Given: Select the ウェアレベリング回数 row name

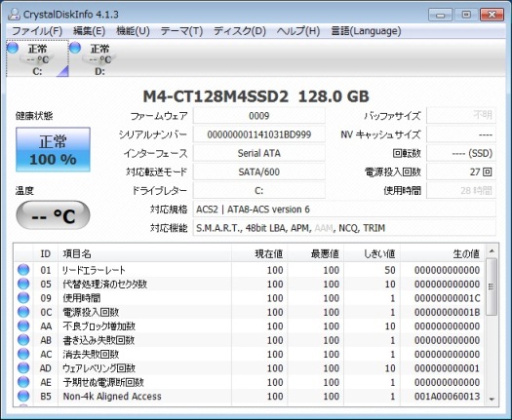Looking at the screenshot, I should pyautogui.click(x=98, y=368).
